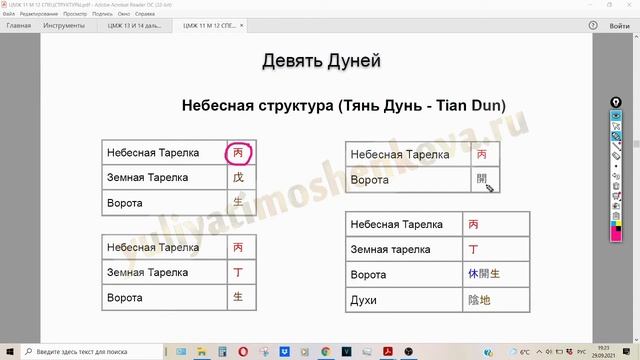
Task: Open the Окно menu
Action: click(x=124, y=14)
